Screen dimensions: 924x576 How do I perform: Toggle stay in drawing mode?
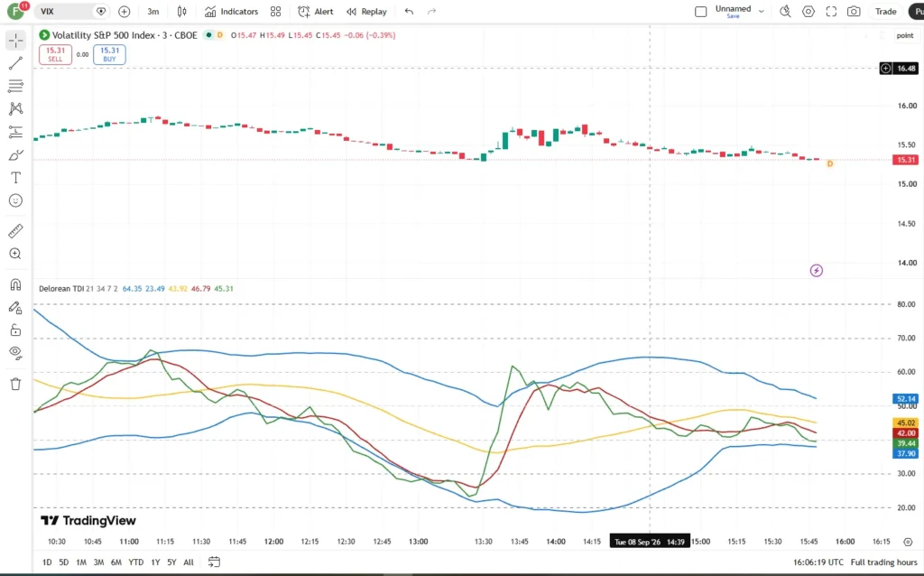pos(16,308)
